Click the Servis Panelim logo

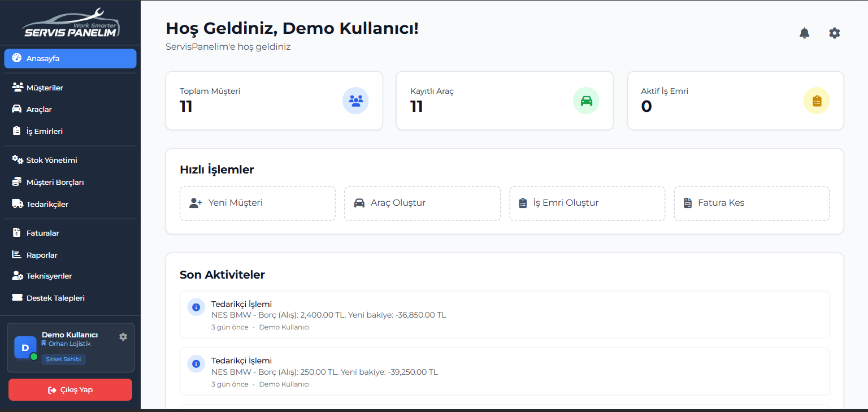pyautogui.click(x=71, y=23)
